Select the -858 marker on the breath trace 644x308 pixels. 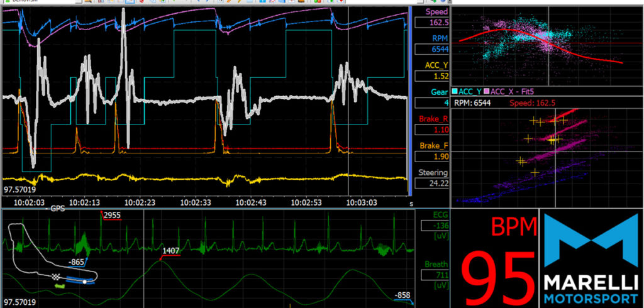coord(402,295)
